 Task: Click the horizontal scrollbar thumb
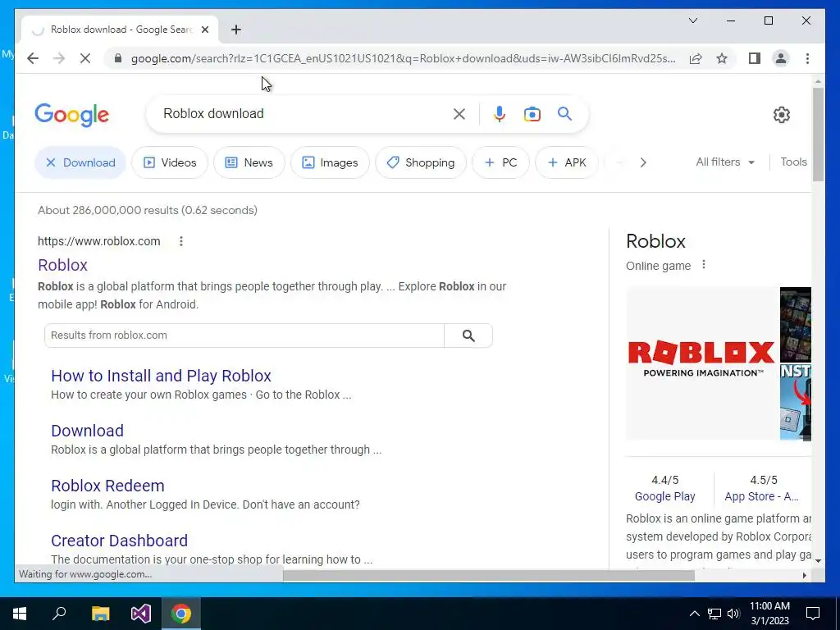point(489,575)
